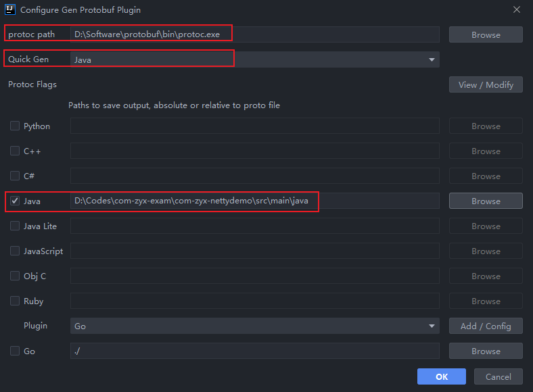
Task: Click the 'Paths to save output' hint text
Action: (x=174, y=105)
